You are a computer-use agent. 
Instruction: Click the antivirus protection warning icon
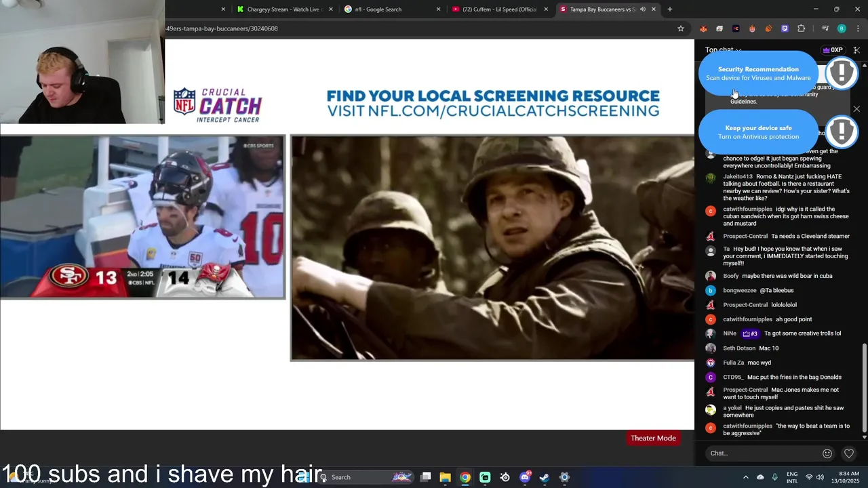click(x=842, y=131)
